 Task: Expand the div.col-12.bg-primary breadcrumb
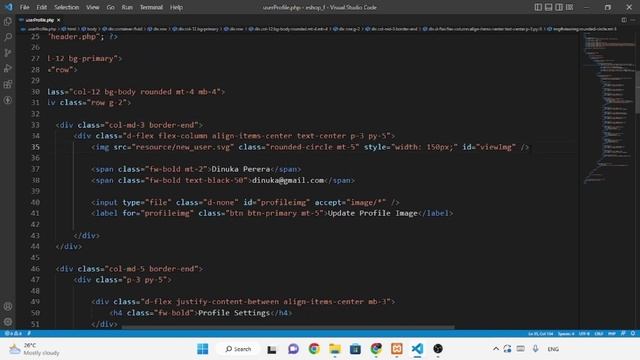pyautogui.click(x=196, y=29)
